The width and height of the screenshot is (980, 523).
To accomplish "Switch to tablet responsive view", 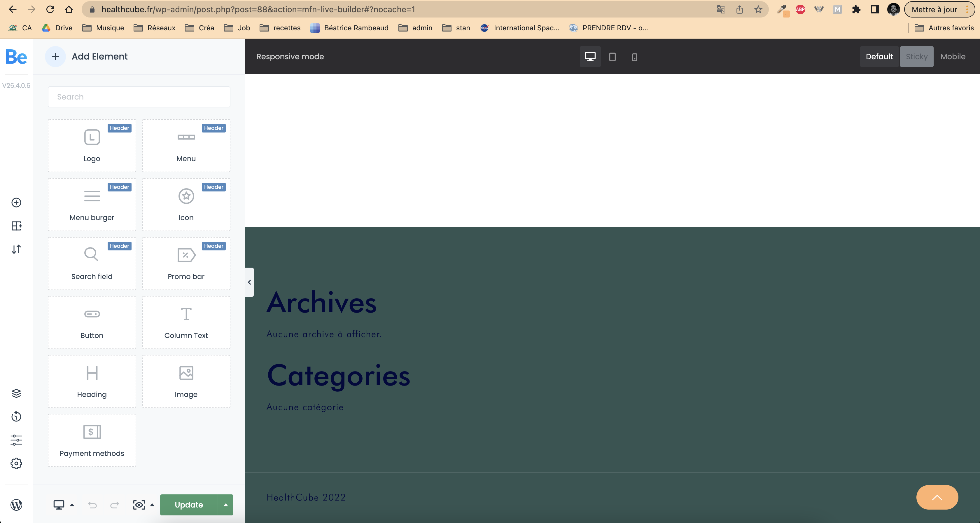I will tap(612, 57).
